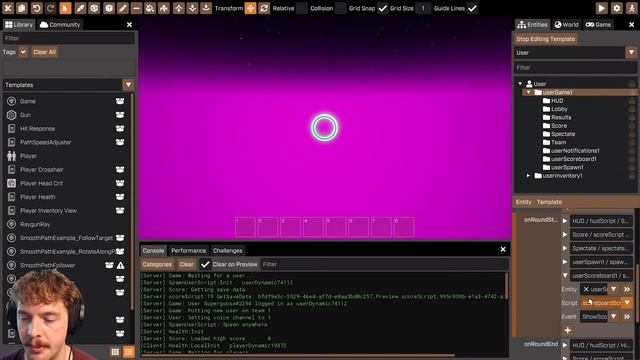Select the solid cube tool icon

point(109,8)
